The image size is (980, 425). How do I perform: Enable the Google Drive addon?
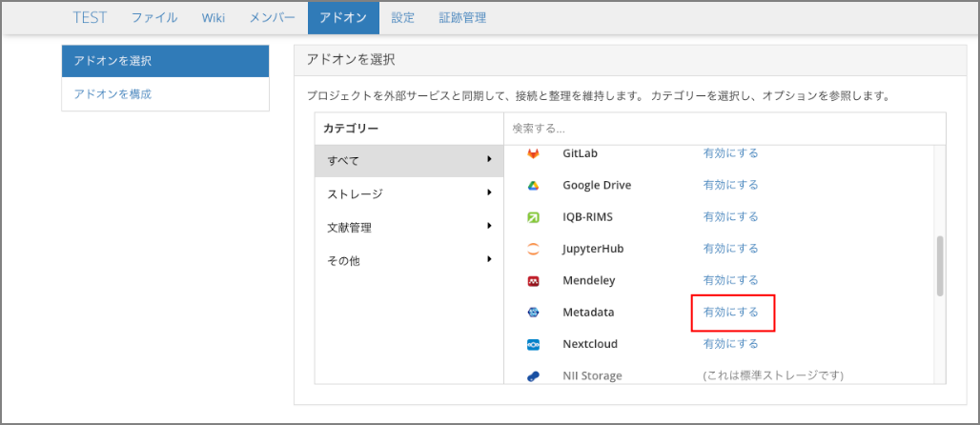click(731, 185)
